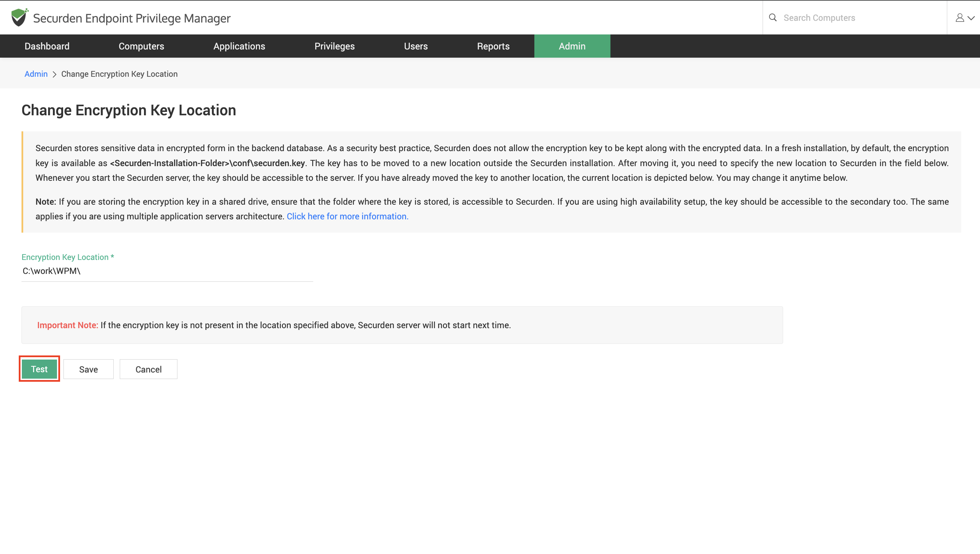The image size is (980, 554).
Task: Switch to the Computers tab
Action: coord(142,46)
